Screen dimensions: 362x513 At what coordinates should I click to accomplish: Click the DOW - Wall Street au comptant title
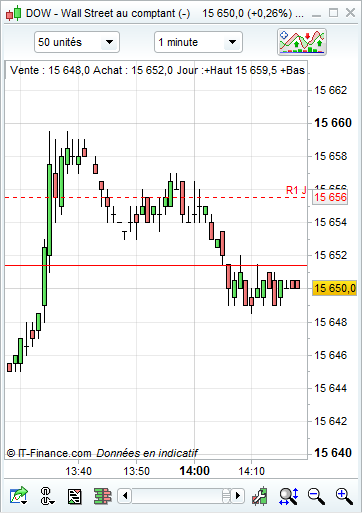pyautogui.click(x=108, y=13)
